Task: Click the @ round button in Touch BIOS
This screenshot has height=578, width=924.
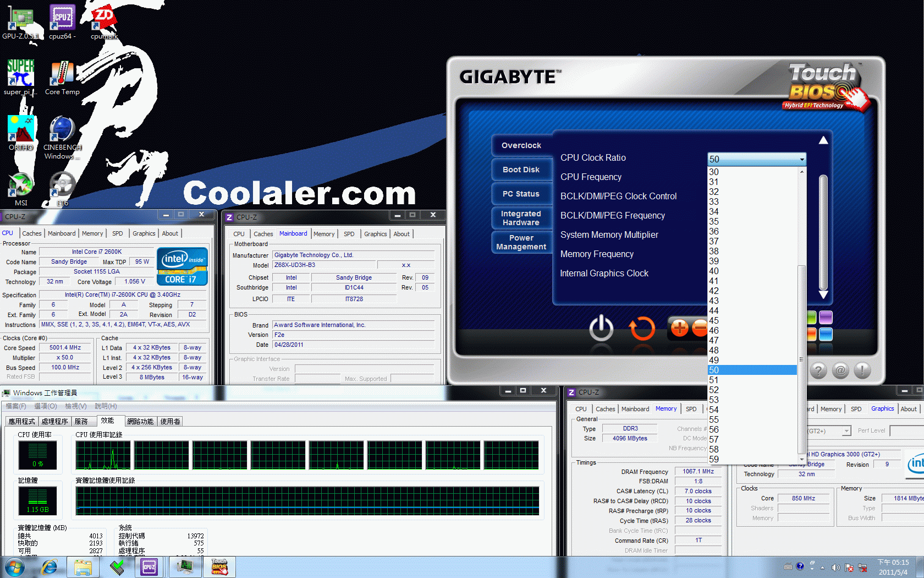Action: click(x=840, y=370)
